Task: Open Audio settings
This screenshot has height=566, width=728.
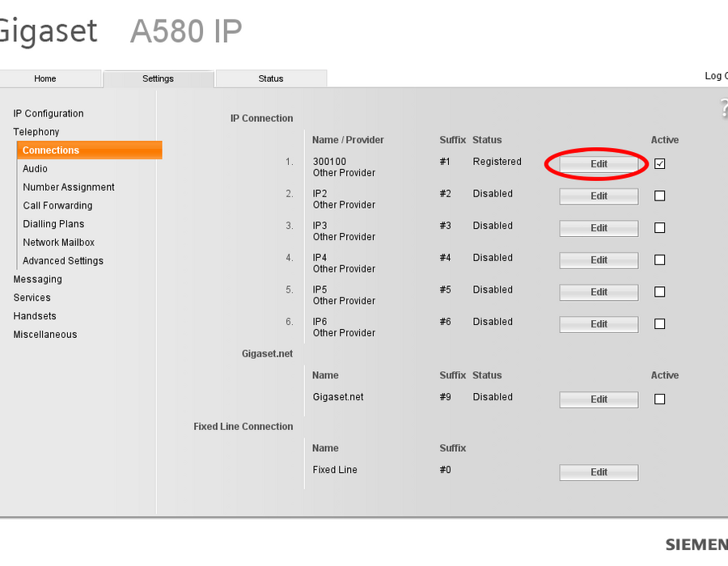Action: pyautogui.click(x=35, y=168)
